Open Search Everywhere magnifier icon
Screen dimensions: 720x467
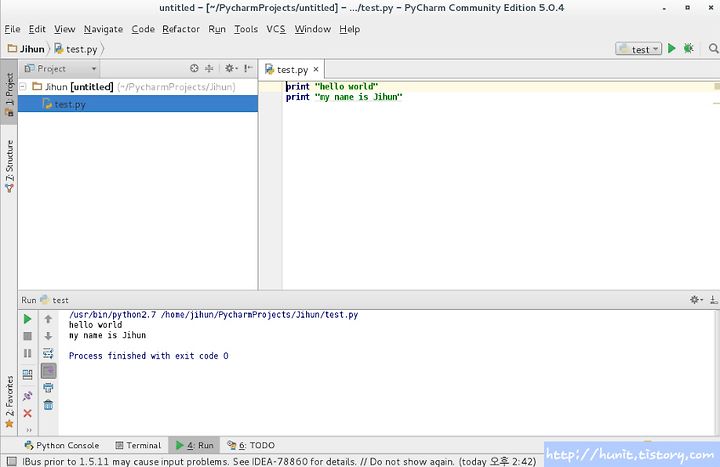click(713, 48)
